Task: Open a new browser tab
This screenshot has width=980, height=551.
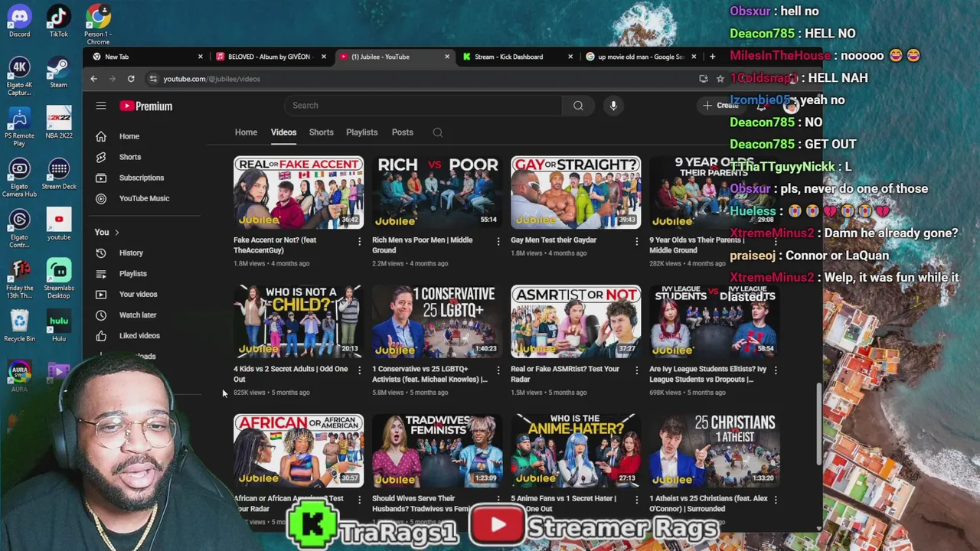Action: tap(712, 57)
